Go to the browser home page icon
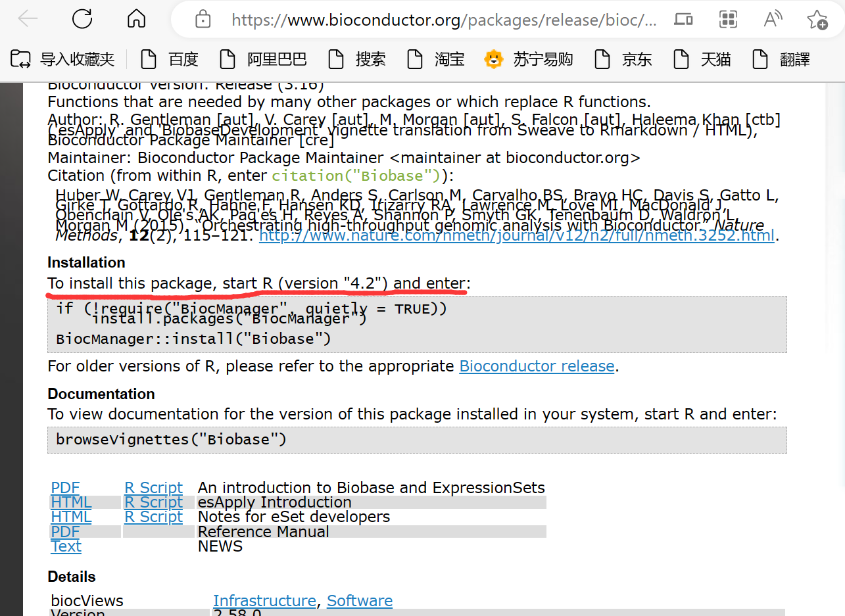 click(136, 19)
